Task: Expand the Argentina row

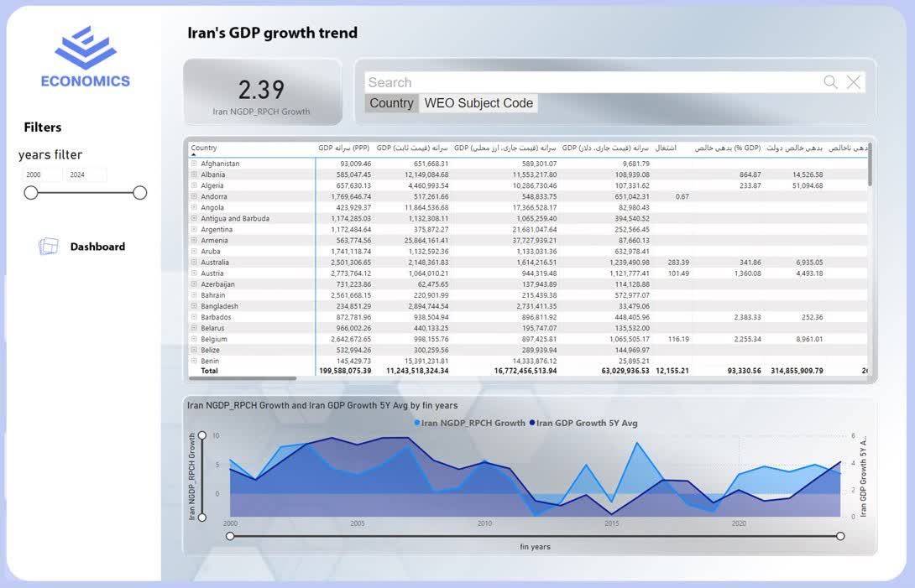Action: 194,230
